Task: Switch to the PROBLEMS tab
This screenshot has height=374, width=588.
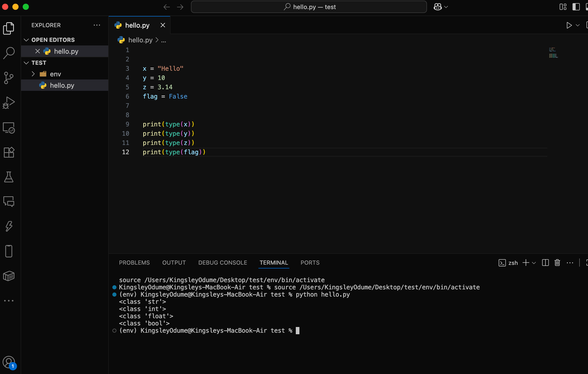Action: (134, 263)
